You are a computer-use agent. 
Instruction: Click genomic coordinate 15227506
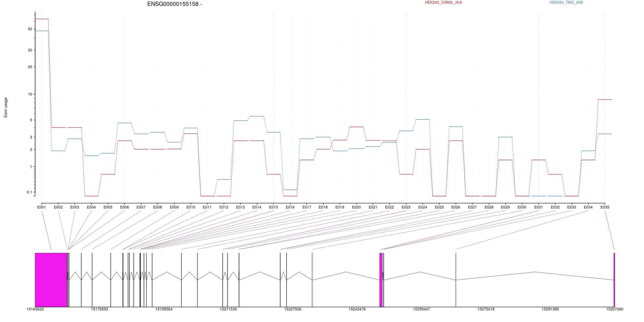[293, 309]
